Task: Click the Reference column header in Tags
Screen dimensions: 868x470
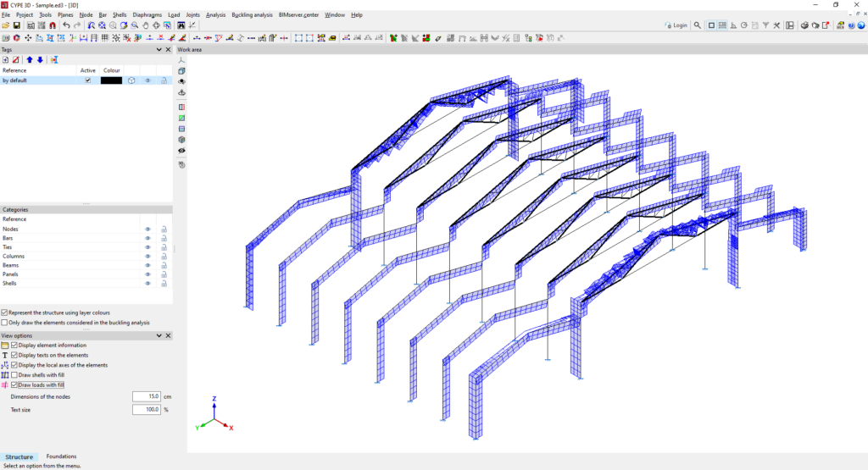Action: 14,71
